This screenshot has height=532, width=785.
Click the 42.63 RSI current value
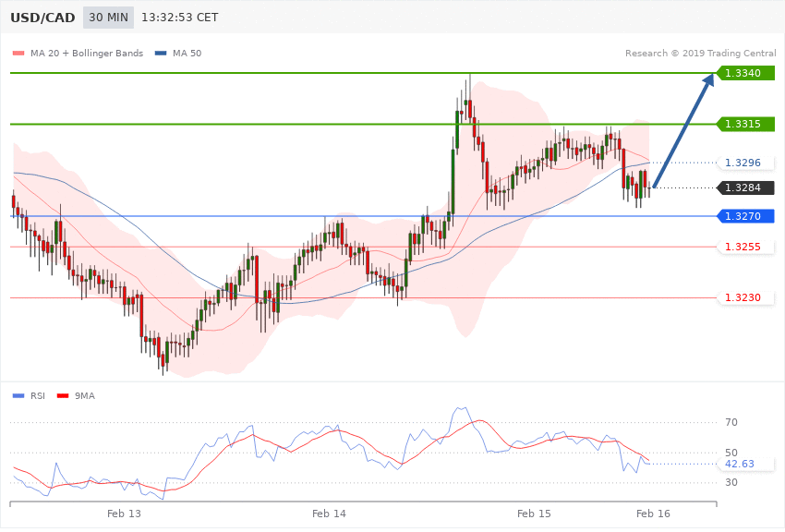pos(746,464)
